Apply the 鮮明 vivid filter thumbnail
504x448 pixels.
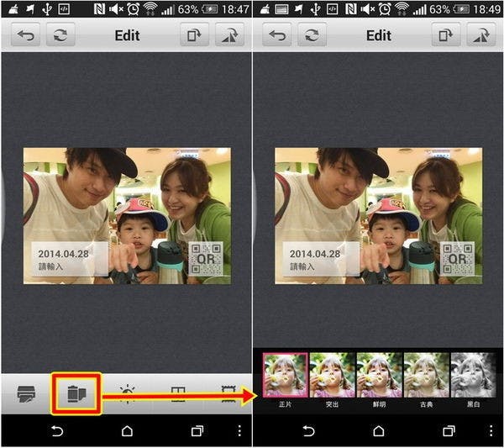[380, 375]
